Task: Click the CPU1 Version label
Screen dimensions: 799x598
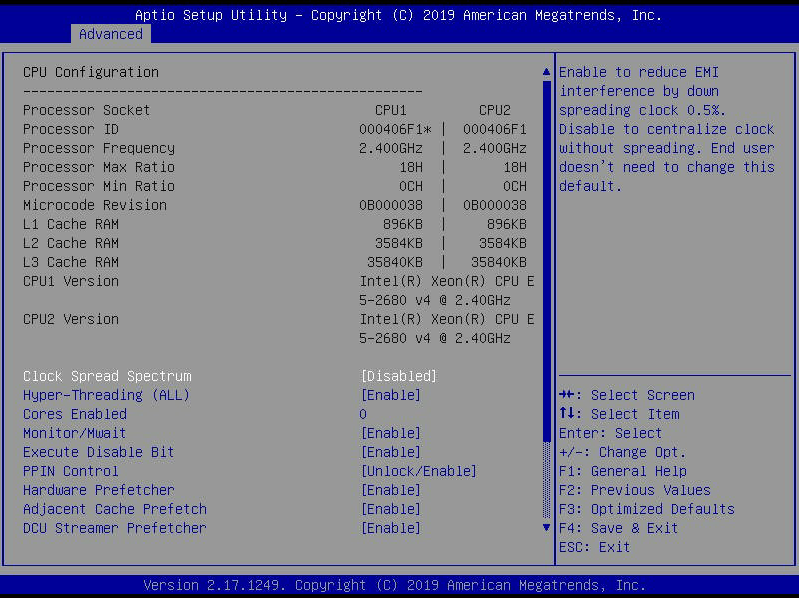Action: [x=71, y=281]
